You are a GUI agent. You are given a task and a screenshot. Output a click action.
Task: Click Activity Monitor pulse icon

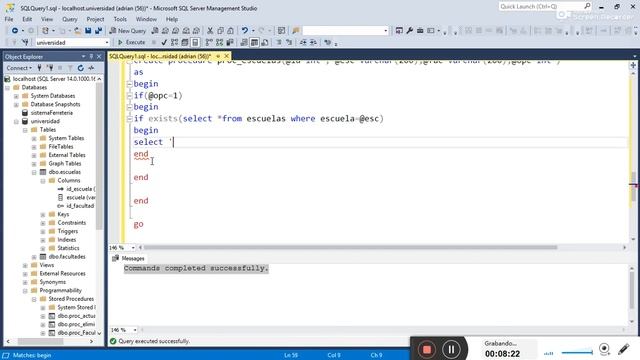click(x=91, y=68)
